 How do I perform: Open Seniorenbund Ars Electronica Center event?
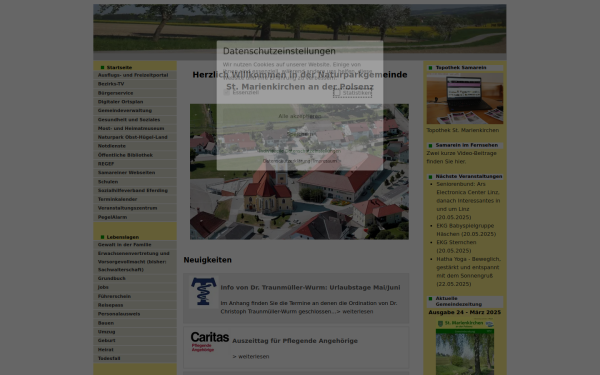pyautogui.click(x=468, y=201)
